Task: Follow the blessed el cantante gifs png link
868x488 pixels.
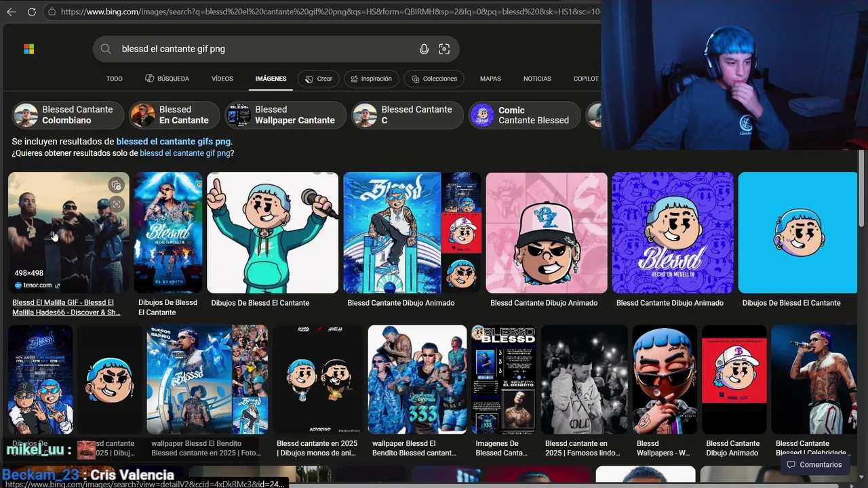Action: 174,142
